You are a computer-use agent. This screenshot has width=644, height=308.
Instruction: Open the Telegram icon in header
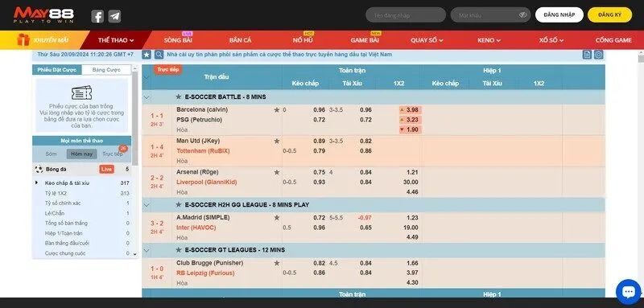pos(114,16)
